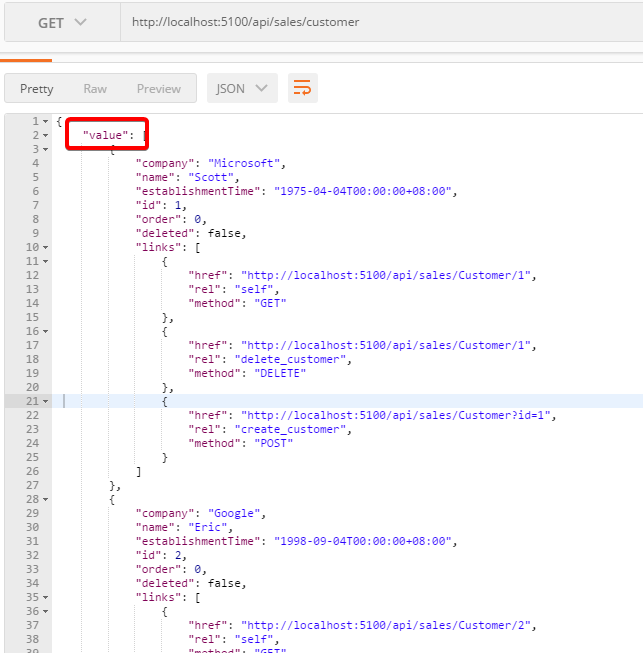Click the request URL field
The width and height of the screenshot is (643, 653).
pyautogui.click(x=381, y=22)
